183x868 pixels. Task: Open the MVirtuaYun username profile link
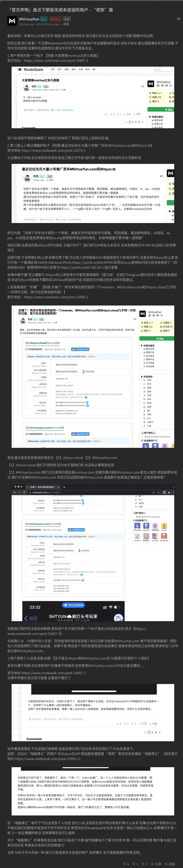coord(29,19)
